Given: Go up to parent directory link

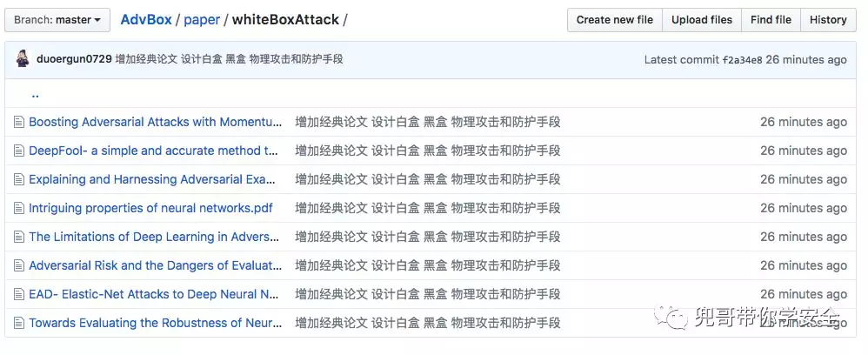Looking at the screenshot, I should 36,94.
